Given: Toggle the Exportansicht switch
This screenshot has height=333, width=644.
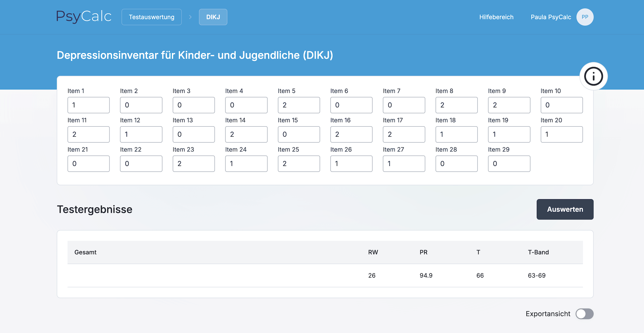Looking at the screenshot, I should (x=584, y=314).
